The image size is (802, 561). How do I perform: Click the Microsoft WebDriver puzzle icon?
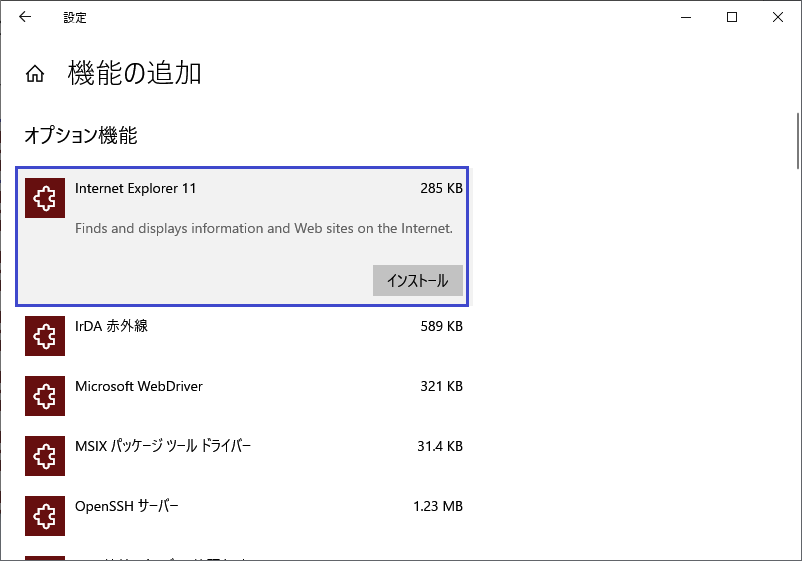[x=45, y=396]
